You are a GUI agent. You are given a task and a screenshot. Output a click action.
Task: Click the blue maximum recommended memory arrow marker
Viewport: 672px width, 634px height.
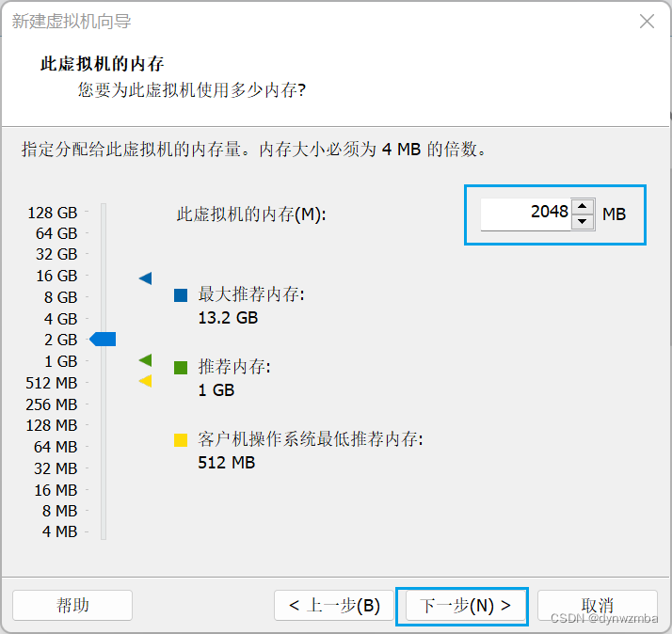(146, 278)
